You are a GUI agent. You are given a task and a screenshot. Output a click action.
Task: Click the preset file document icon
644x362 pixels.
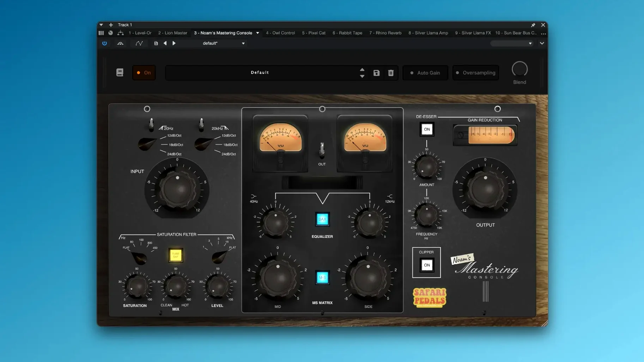pyautogui.click(x=156, y=43)
